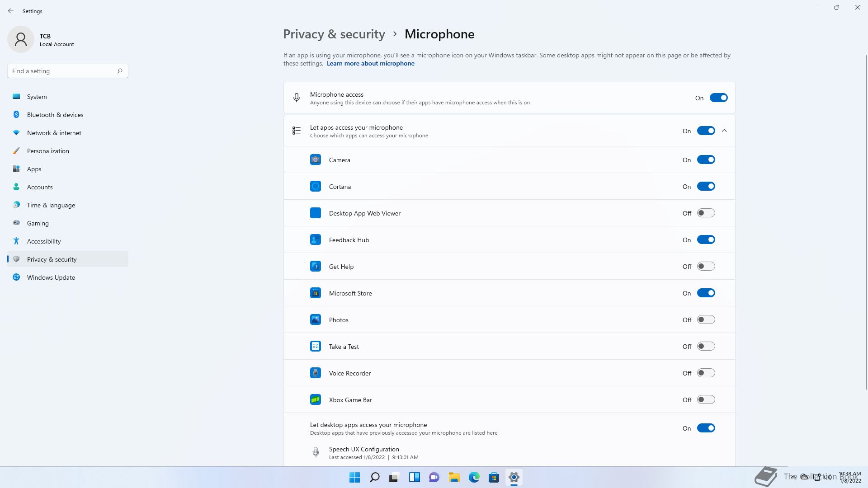The width and height of the screenshot is (868, 488).
Task: Show hidden system tray icons chevron
Action: [x=793, y=477]
